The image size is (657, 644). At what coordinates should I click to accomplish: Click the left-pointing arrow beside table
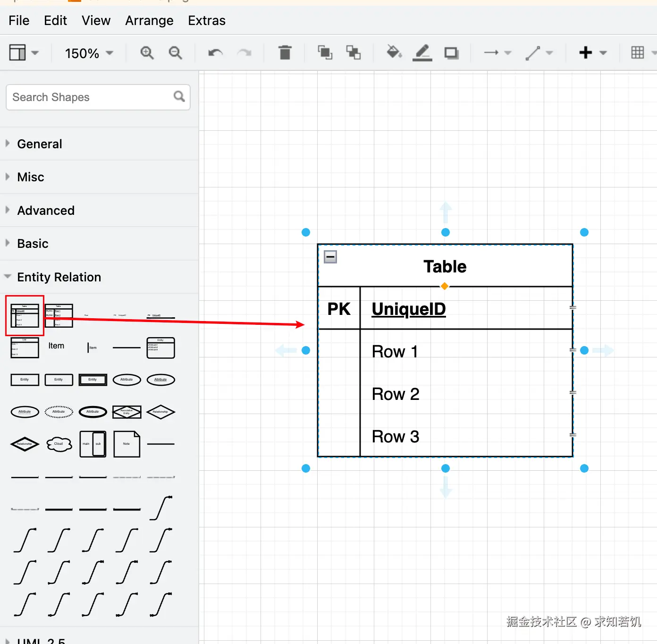[x=286, y=350]
